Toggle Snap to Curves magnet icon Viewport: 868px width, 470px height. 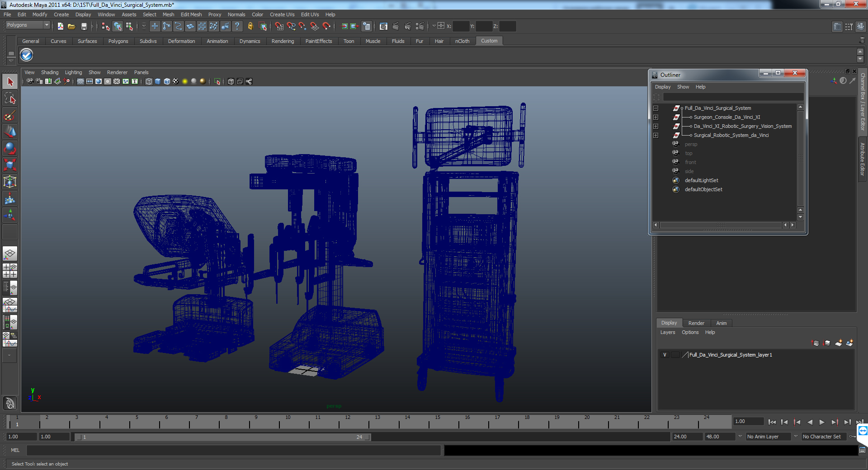[x=291, y=26]
